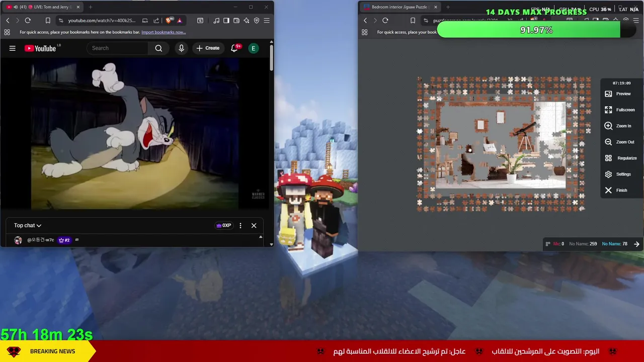Open browser main menu in YouTube window

(x=267, y=21)
